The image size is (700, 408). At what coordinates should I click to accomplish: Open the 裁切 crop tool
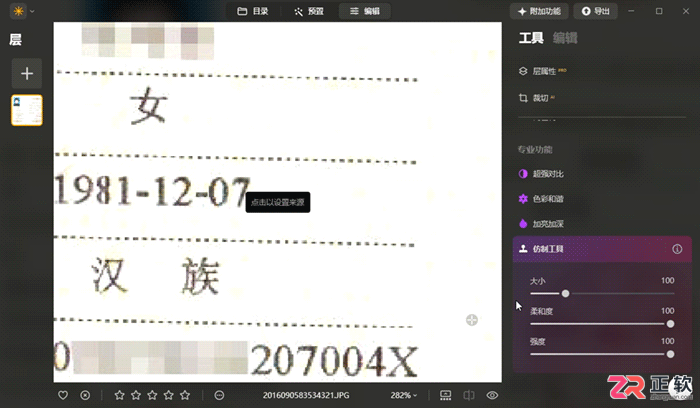(537, 98)
